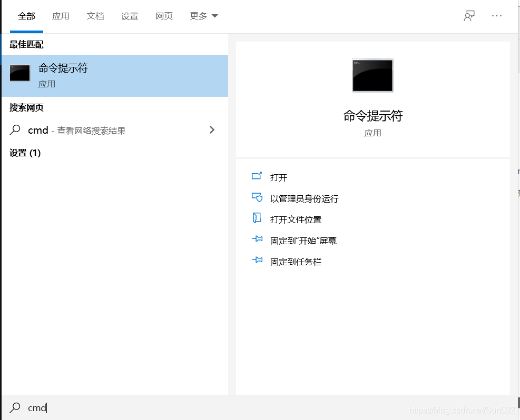Click the user account icon top right

pos(468,16)
